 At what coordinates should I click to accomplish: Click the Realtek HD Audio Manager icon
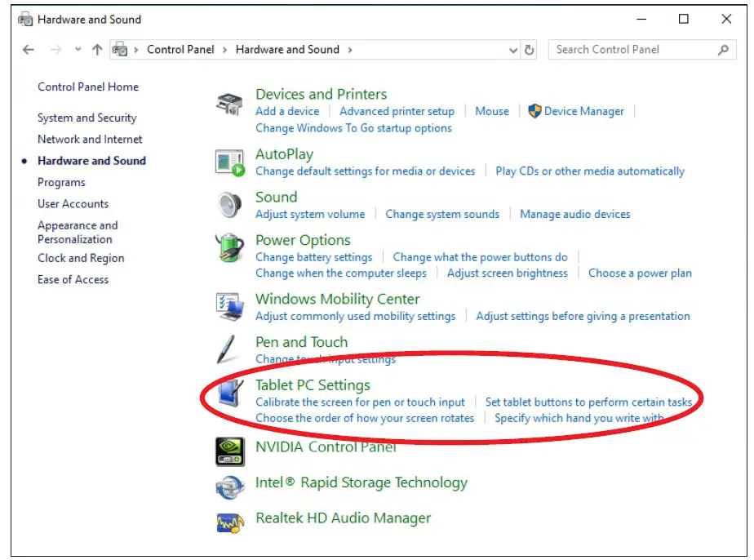click(229, 521)
